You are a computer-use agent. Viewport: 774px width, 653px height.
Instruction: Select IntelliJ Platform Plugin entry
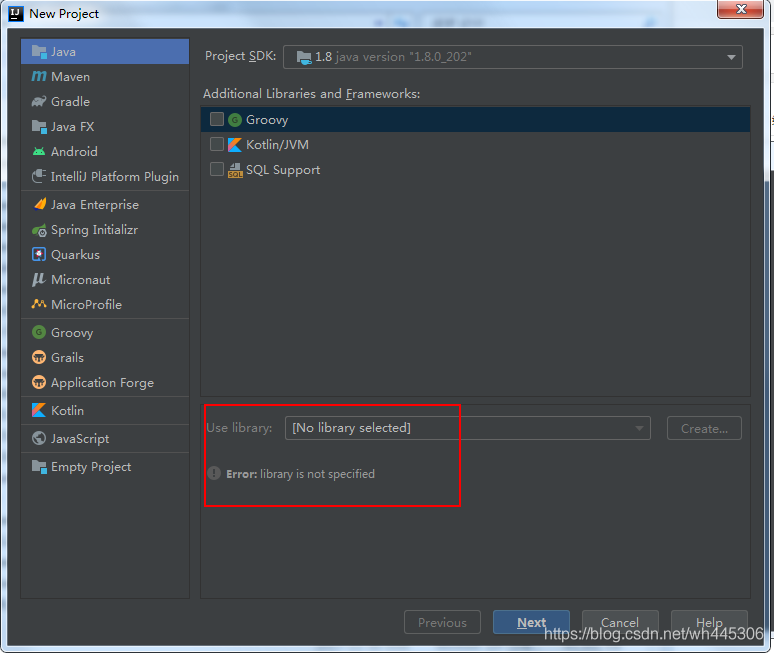pos(105,176)
